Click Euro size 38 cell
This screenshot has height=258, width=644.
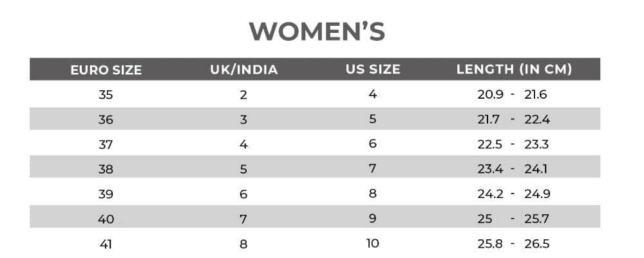click(x=106, y=169)
